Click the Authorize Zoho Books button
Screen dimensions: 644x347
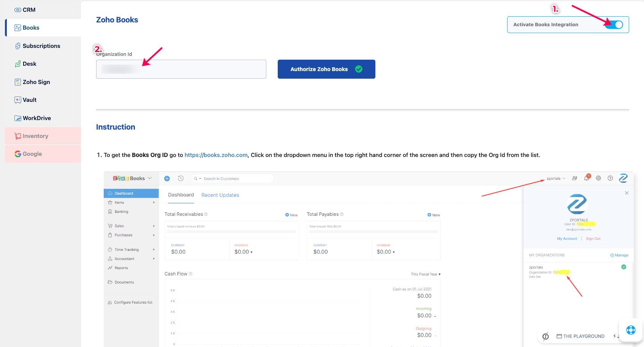tap(326, 69)
